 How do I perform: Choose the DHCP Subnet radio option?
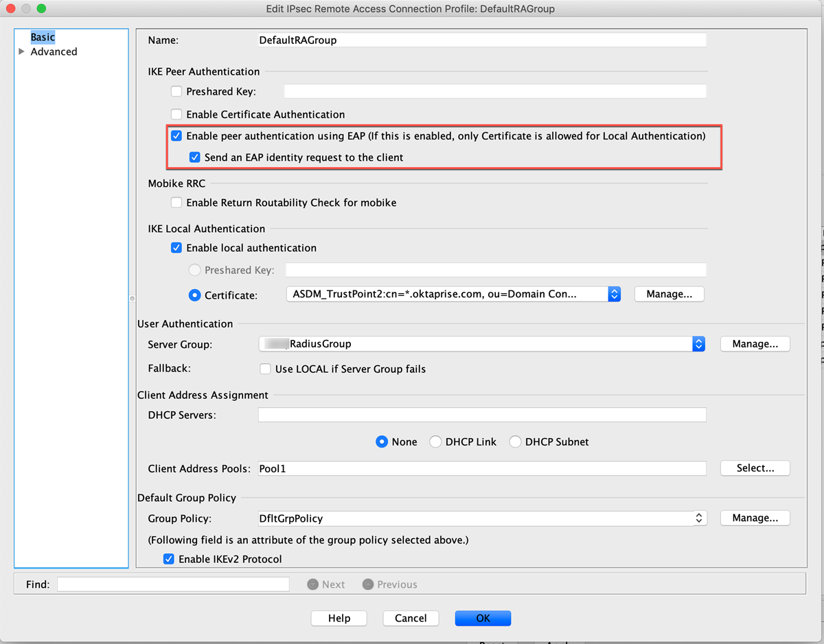(515, 442)
